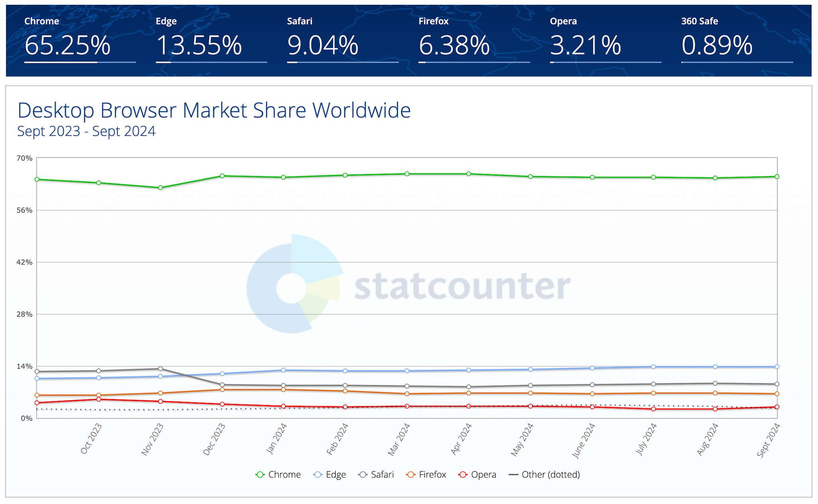
Task: Toggle the Other (dotted) legend entry
Action: [x=545, y=474]
